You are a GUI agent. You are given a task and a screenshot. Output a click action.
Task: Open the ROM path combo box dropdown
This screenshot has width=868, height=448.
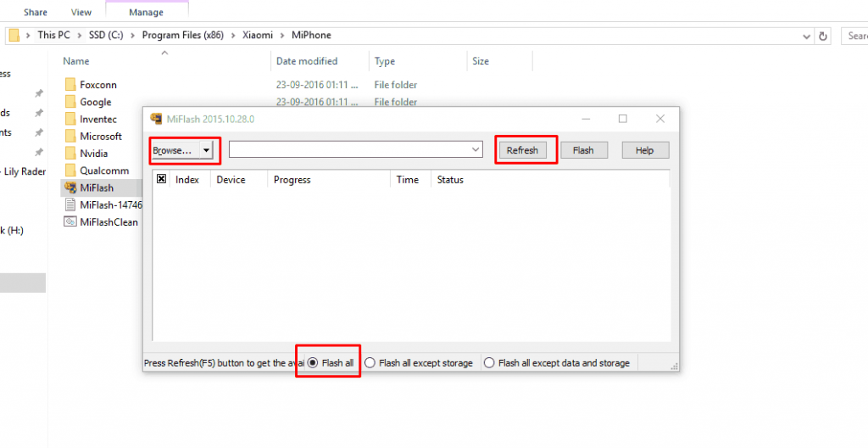(476, 149)
